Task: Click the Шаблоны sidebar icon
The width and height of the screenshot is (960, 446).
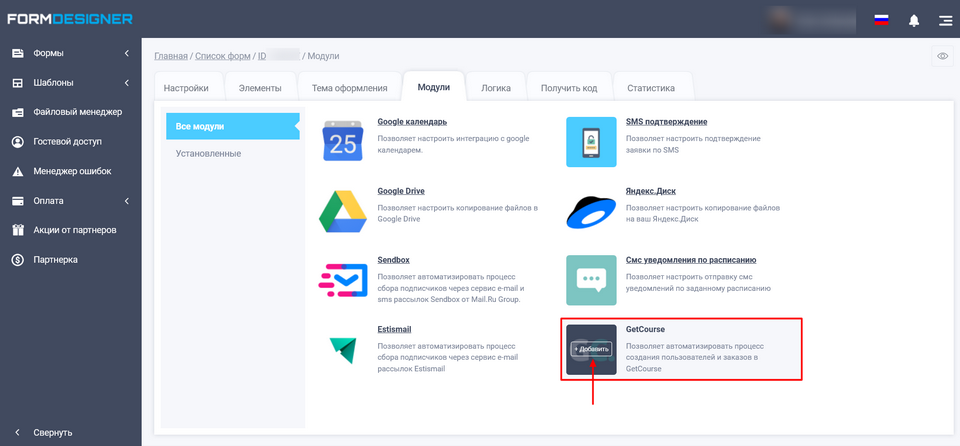Action: pos(18,83)
